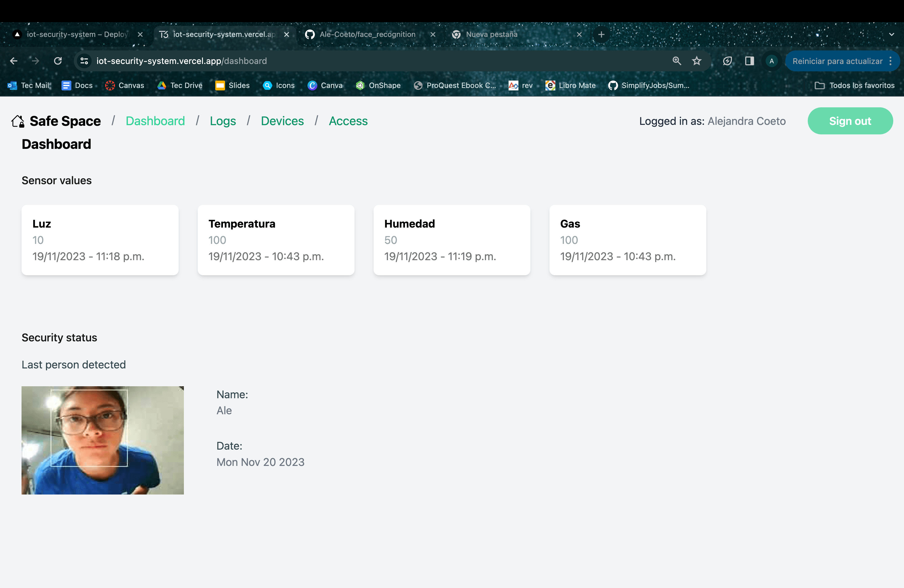The image size is (904, 588).
Task: Open the zoom magnifier icon
Action: click(676, 61)
